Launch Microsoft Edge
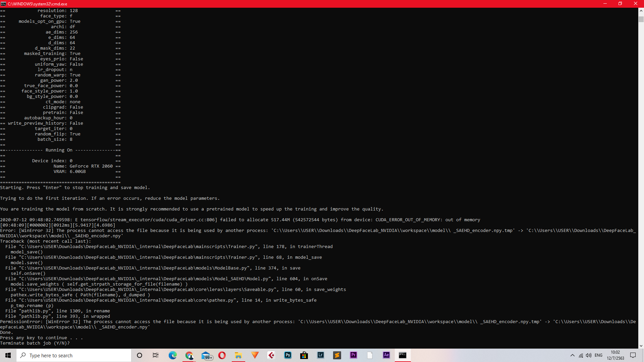 point(172,355)
